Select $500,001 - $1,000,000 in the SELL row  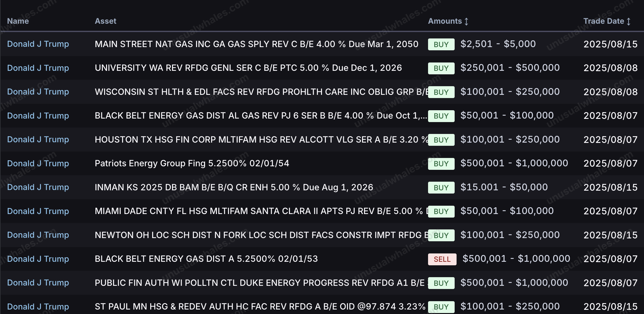pos(516,259)
